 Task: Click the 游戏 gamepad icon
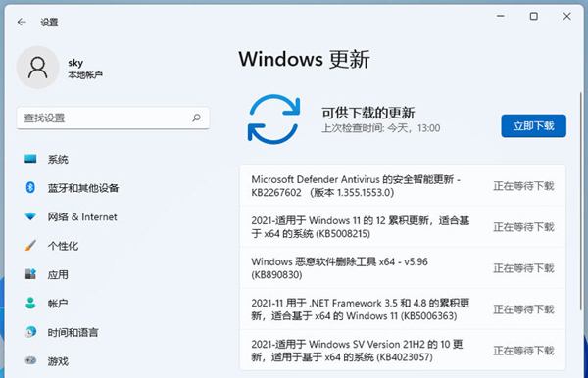(30, 360)
